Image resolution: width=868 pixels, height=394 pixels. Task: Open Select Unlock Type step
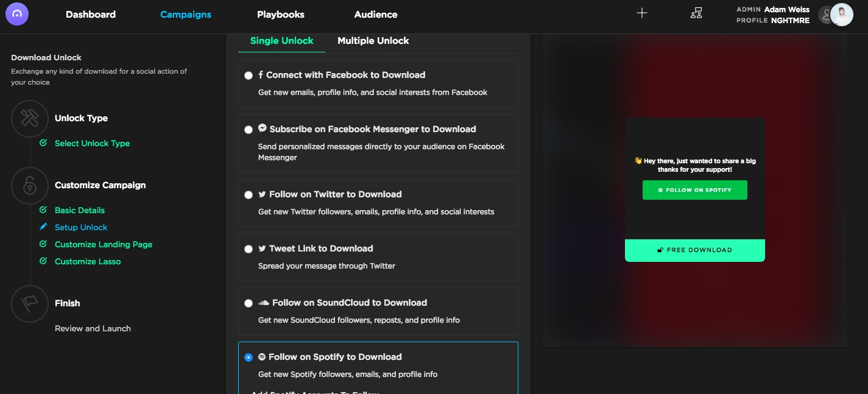point(93,143)
